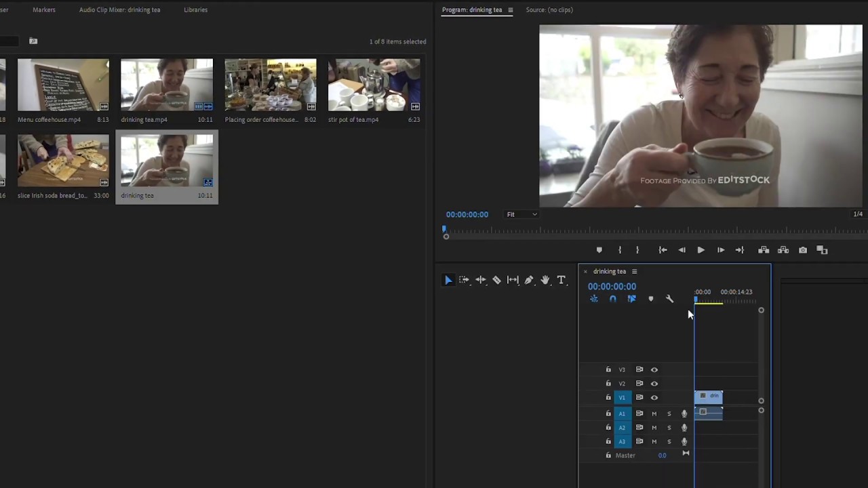
Task: Play the program monitor
Action: 701,250
